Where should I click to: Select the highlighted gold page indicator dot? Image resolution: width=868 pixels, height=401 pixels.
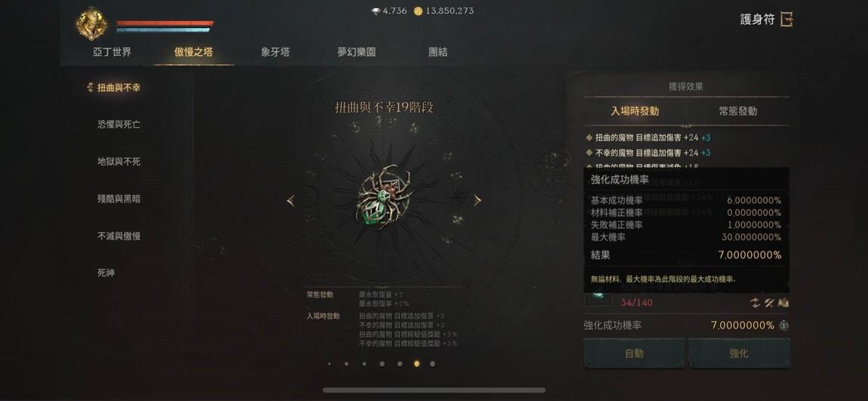(417, 364)
